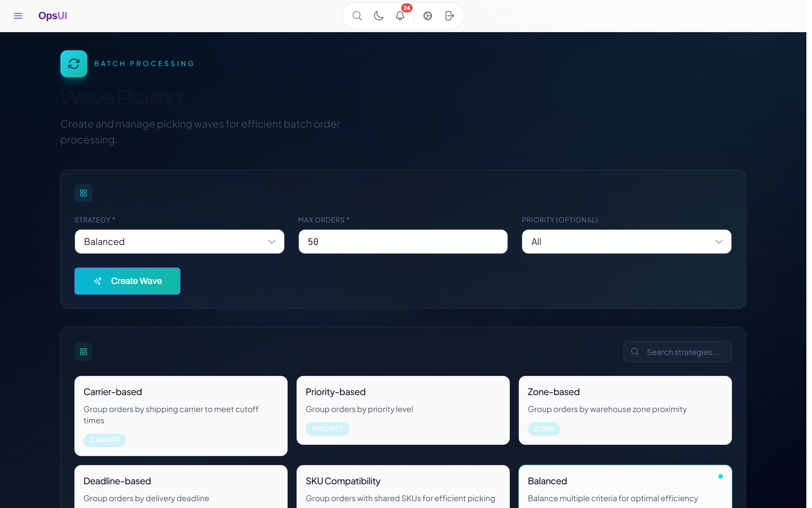Open the hamburger navigation menu

(x=18, y=16)
